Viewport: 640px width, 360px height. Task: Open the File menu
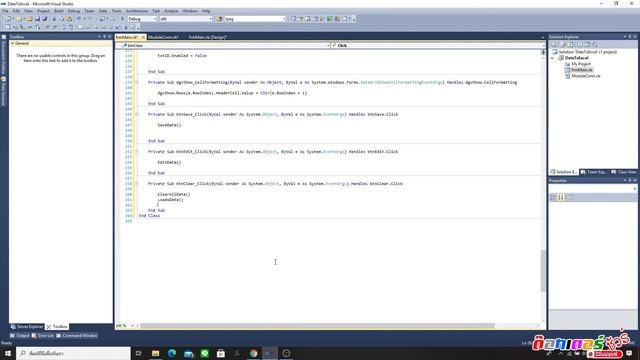[x=5, y=11]
